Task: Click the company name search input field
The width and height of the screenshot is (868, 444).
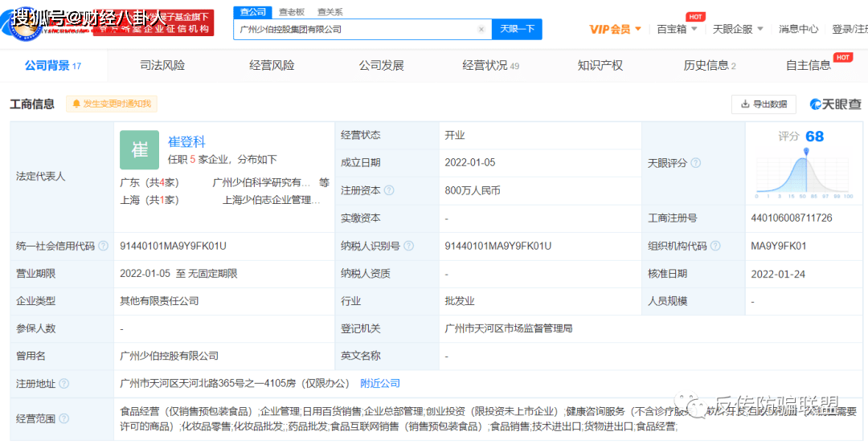Action: coord(354,30)
